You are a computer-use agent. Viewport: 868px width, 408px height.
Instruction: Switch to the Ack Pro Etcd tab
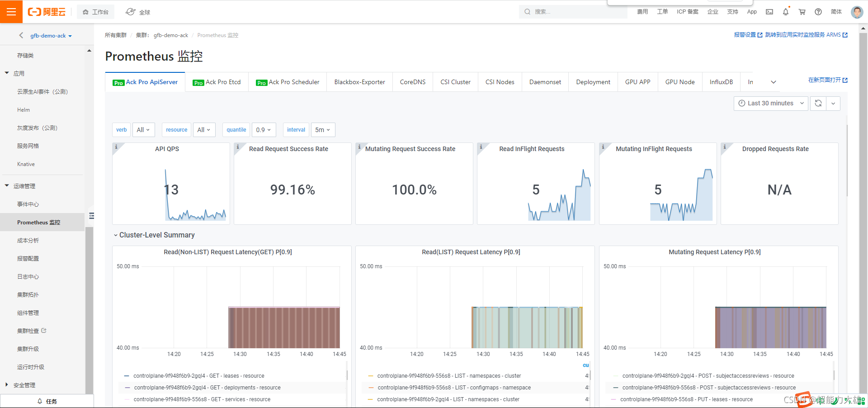point(217,82)
